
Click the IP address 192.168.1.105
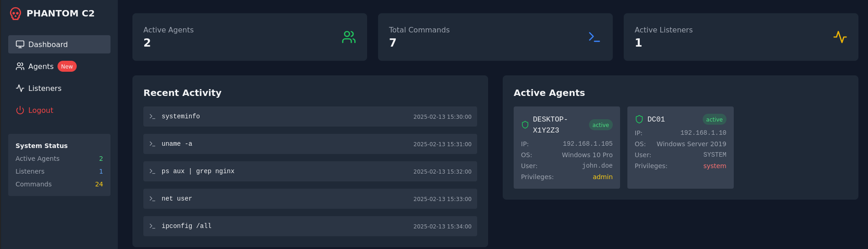pos(588,143)
